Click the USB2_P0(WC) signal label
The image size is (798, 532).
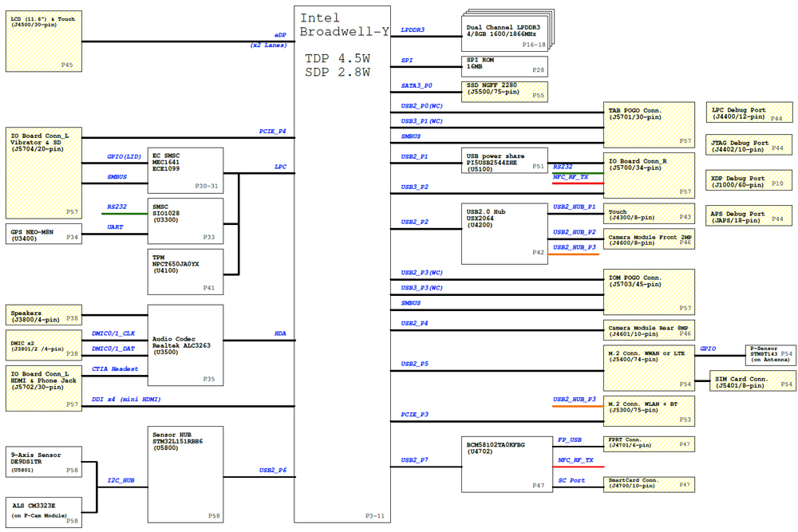pos(422,106)
